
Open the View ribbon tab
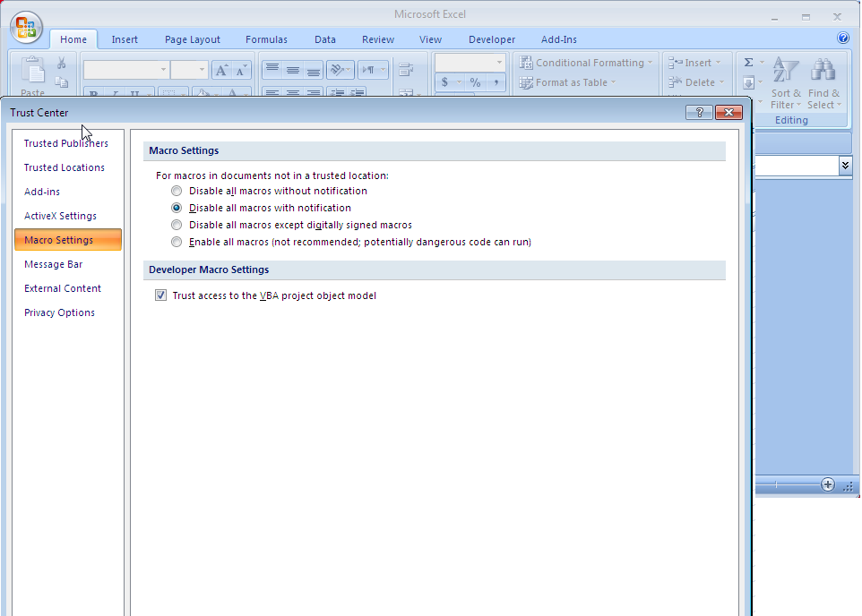click(430, 39)
